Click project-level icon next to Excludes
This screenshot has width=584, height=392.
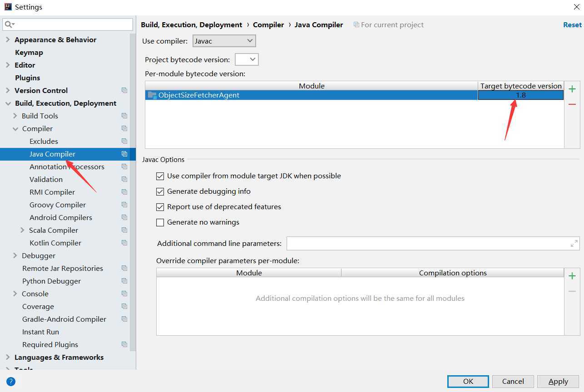[124, 141]
